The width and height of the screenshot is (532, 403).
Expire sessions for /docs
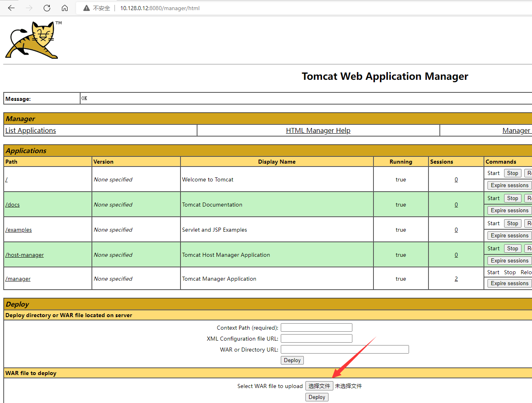(x=509, y=210)
